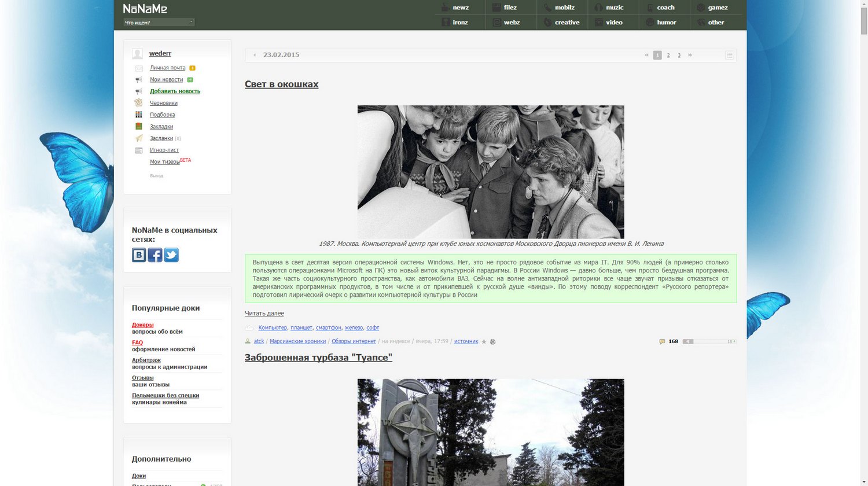The height and width of the screenshot is (486, 868).
Task: Click the megaphone icon beside Мои новости
Action: coord(139,80)
